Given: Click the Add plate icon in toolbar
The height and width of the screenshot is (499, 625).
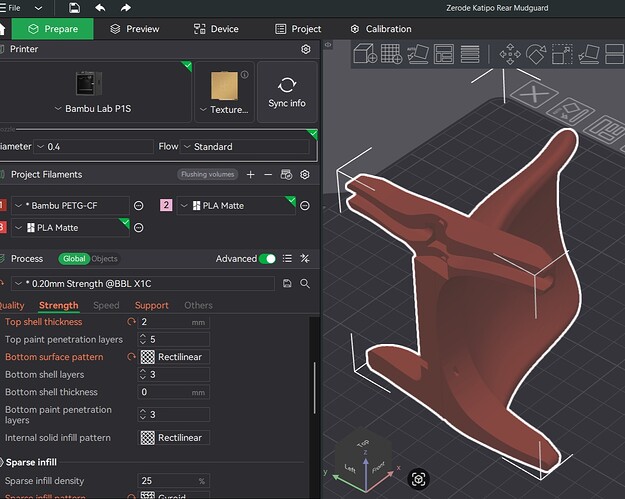Looking at the screenshot, I should 391,53.
